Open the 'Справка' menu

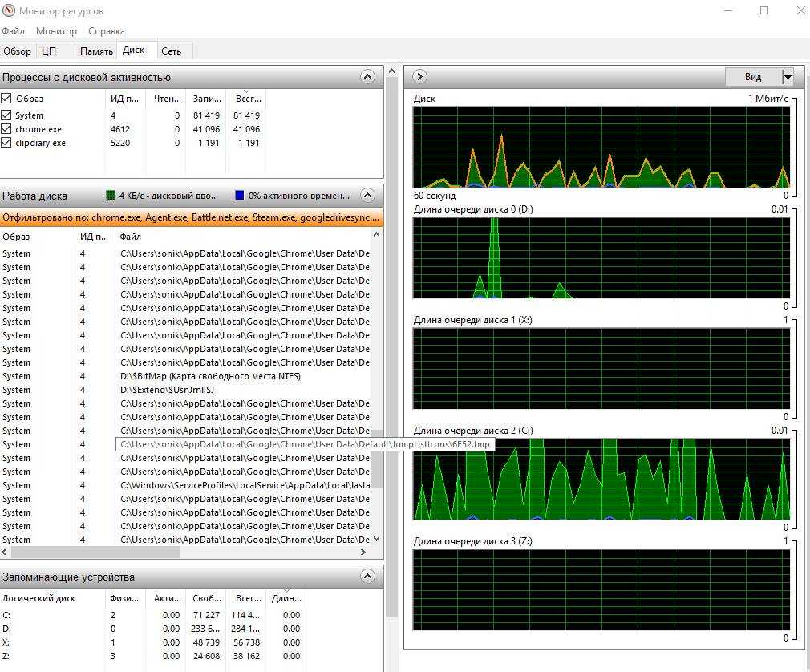(x=107, y=31)
